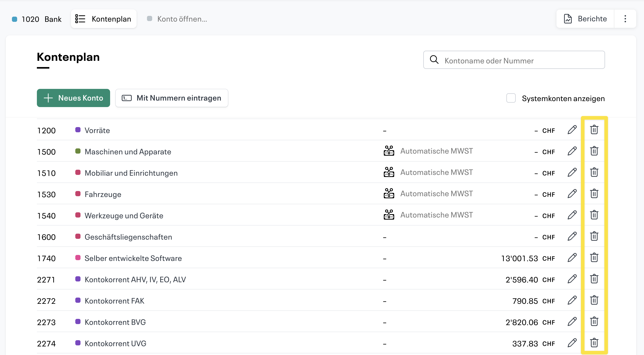The height and width of the screenshot is (355, 644).
Task: Open the Berichte reports menu
Action: [585, 19]
